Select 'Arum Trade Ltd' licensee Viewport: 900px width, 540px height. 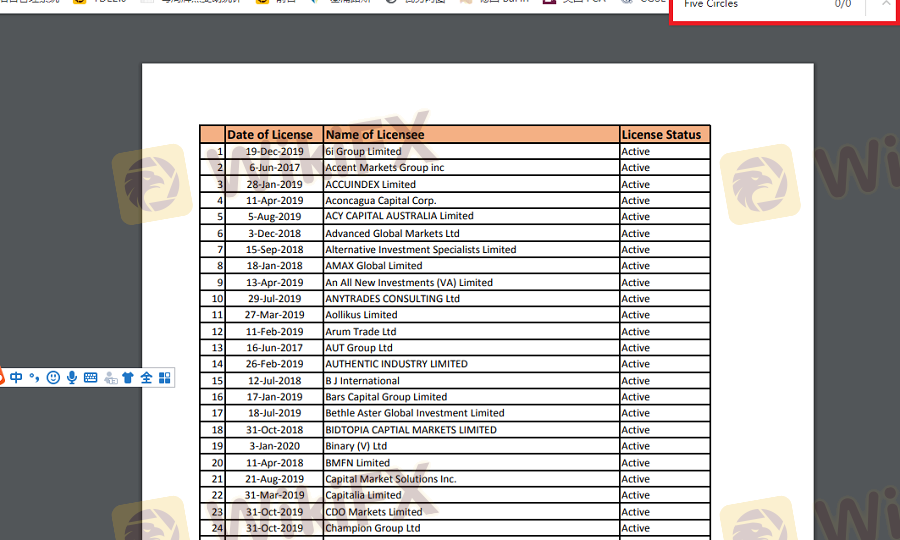tap(360, 332)
